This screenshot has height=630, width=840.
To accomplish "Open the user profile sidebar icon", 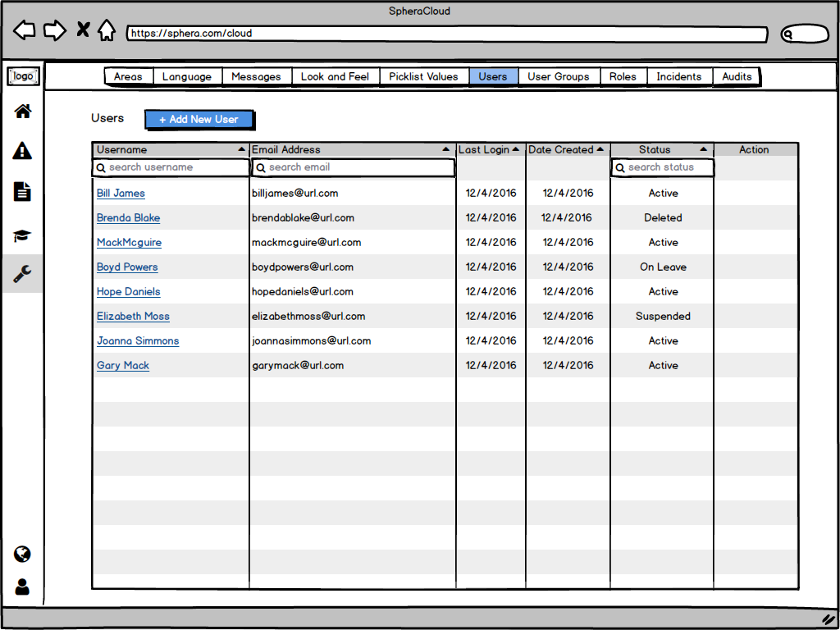I will pos(22,587).
